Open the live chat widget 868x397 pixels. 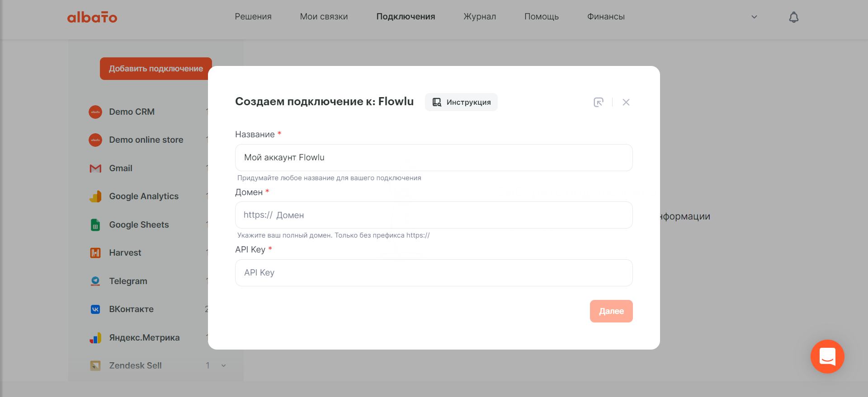[x=827, y=356]
